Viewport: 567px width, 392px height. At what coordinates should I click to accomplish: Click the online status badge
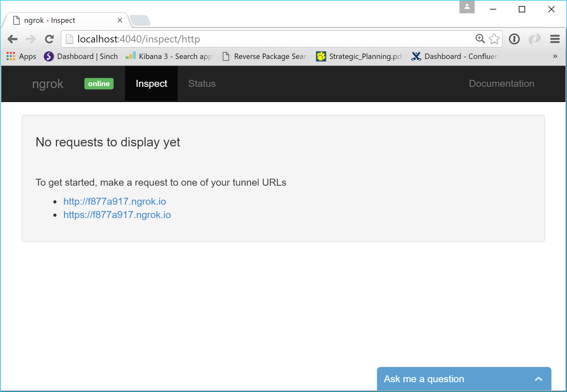pos(99,84)
